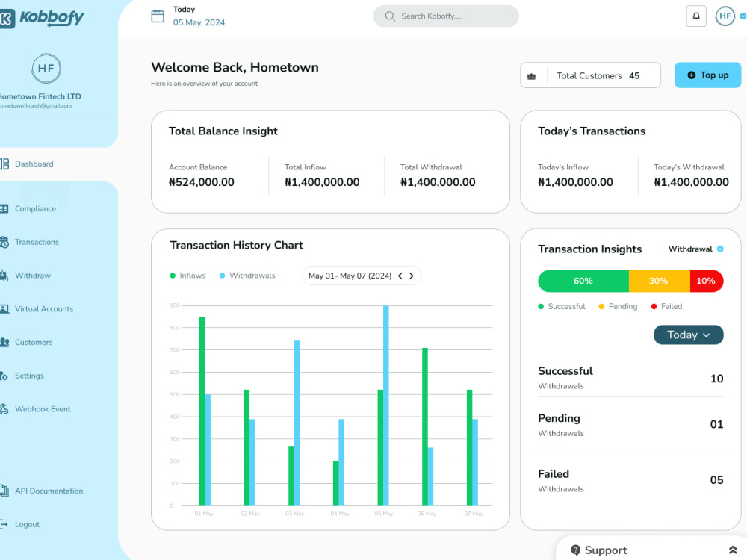Toggle the Successful legend item
The width and height of the screenshot is (747, 560).
pyautogui.click(x=562, y=307)
